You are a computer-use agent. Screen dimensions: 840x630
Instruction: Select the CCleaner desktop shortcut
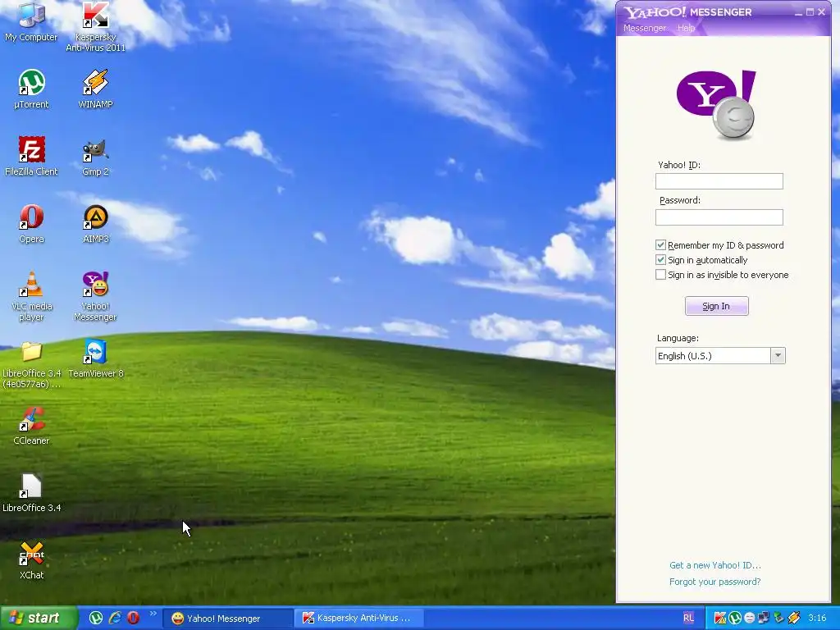point(31,426)
